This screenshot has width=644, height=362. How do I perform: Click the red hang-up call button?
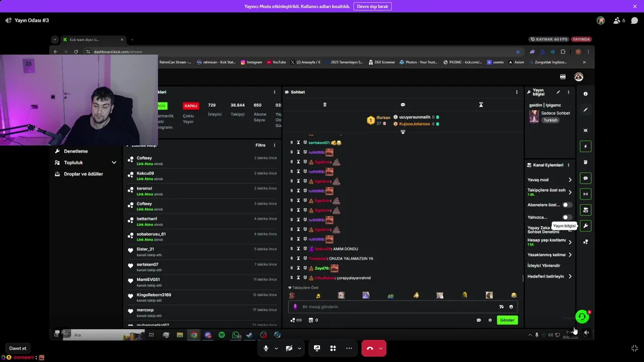coord(369,348)
